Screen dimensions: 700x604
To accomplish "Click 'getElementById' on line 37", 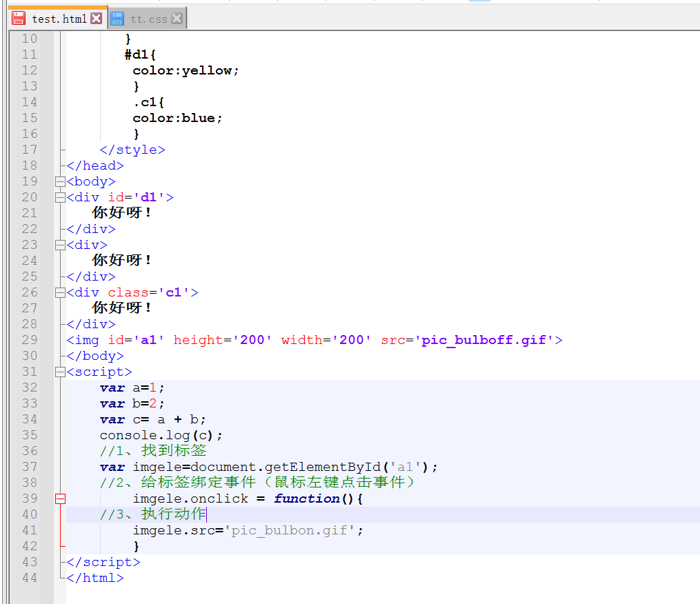I will click(323, 467).
